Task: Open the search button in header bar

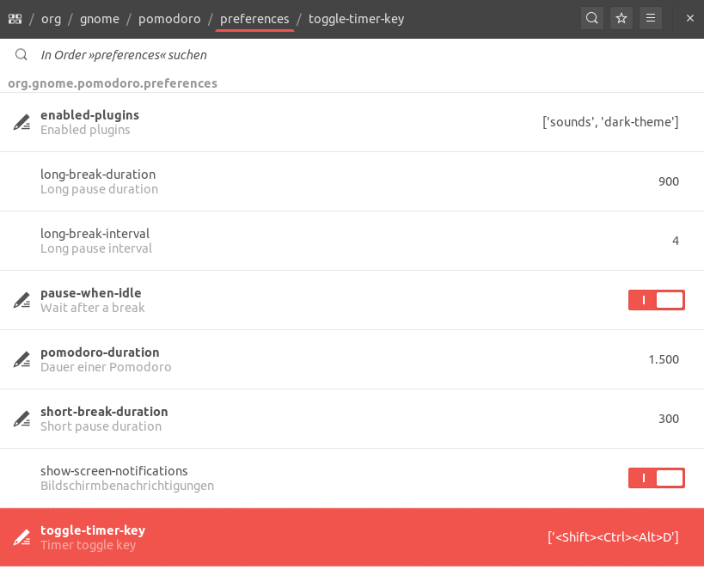Action: click(x=592, y=18)
